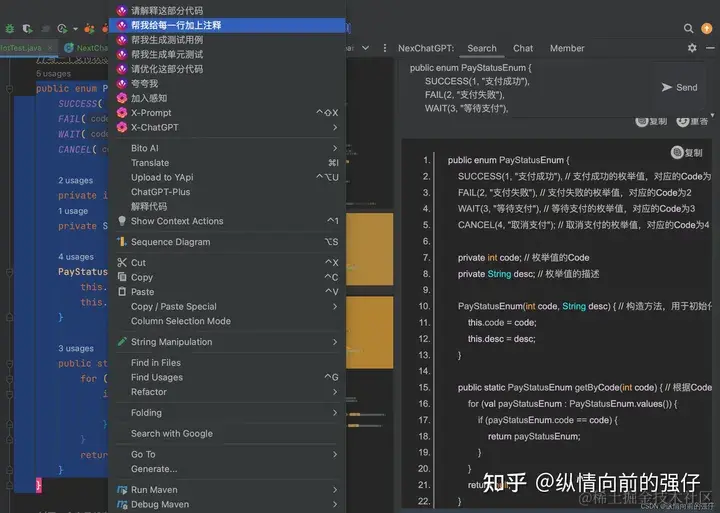Select menu item 请解释这部分代码
Viewport: 720px width, 513px height.
(x=227, y=10)
